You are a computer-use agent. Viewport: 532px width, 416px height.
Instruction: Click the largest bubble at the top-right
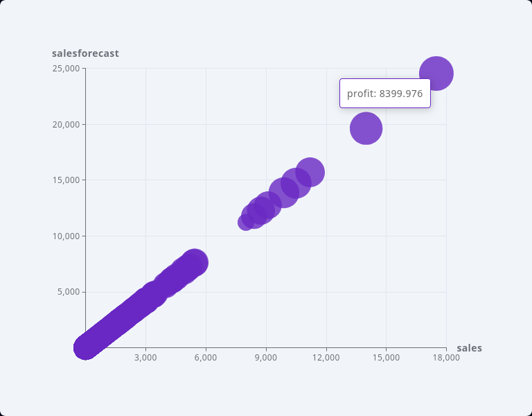(436, 73)
